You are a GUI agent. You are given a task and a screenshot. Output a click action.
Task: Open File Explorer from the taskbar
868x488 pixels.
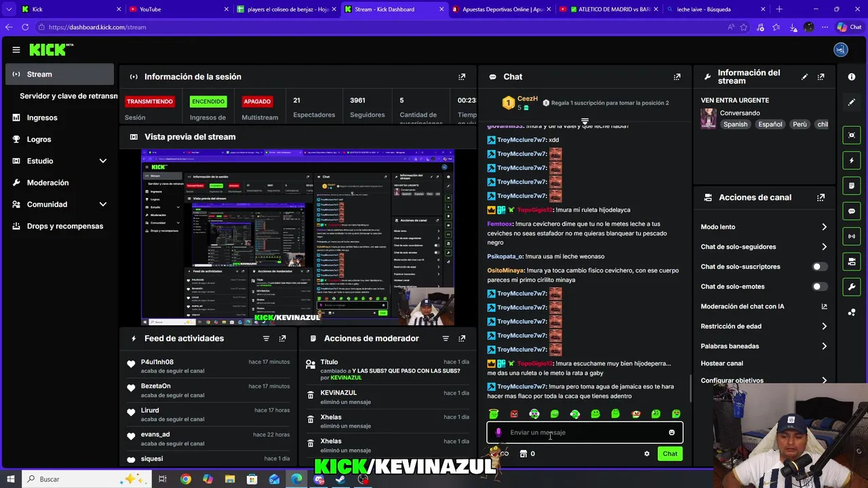[x=230, y=479]
